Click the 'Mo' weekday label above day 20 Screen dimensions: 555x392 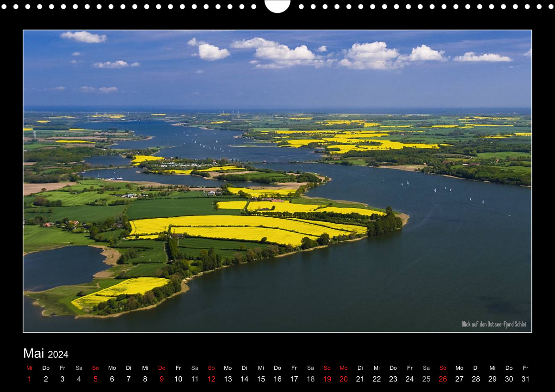click(x=344, y=368)
